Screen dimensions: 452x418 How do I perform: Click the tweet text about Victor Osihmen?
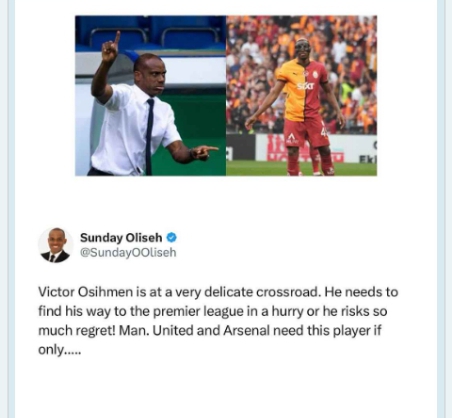pos(218,321)
